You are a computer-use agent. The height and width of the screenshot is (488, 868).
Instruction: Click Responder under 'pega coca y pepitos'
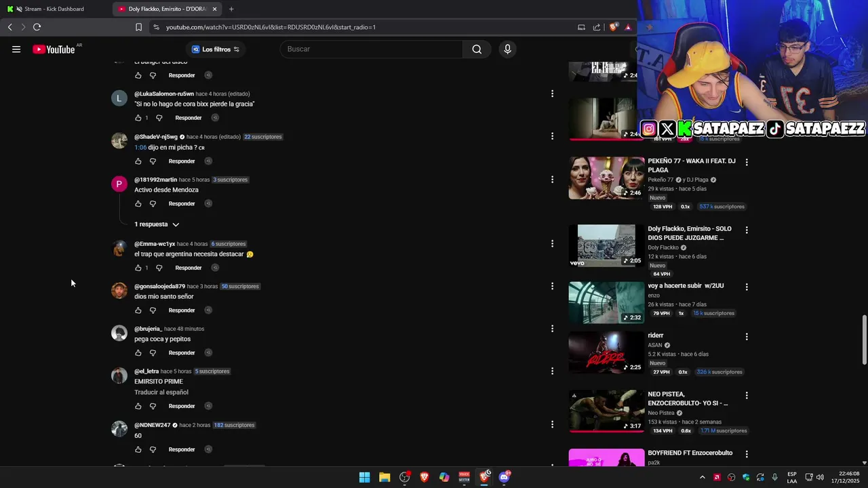point(182,353)
